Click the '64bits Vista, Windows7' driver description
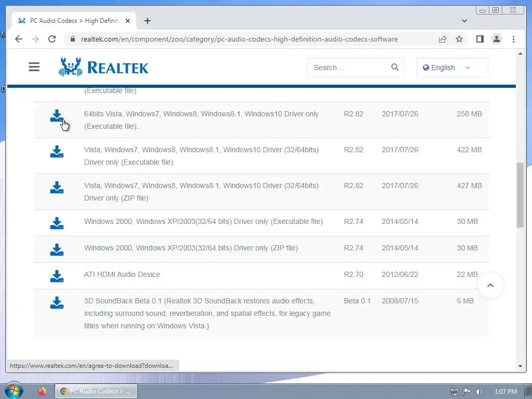Screen dimensions: 532x399 (x=201, y=120)
